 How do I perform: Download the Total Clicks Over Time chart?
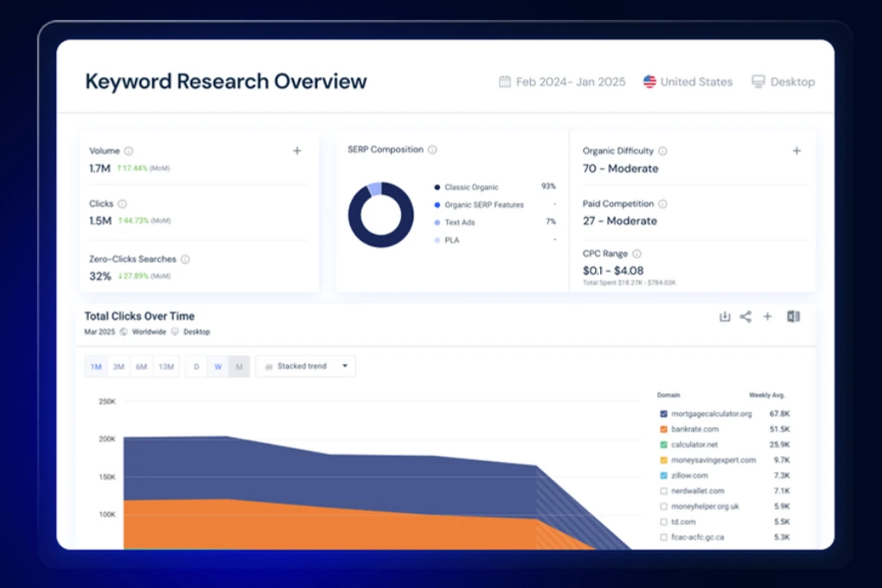(725, 316)
